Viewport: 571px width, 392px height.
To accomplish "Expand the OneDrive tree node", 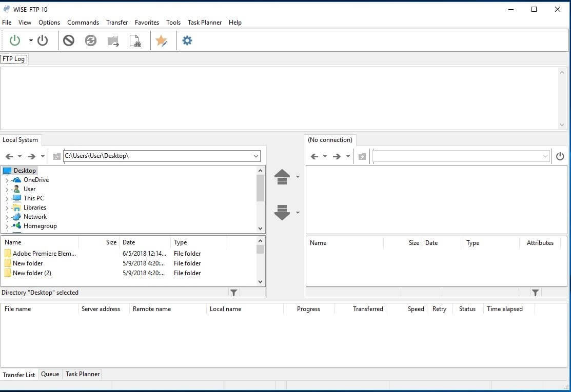I will coord(7,180).
